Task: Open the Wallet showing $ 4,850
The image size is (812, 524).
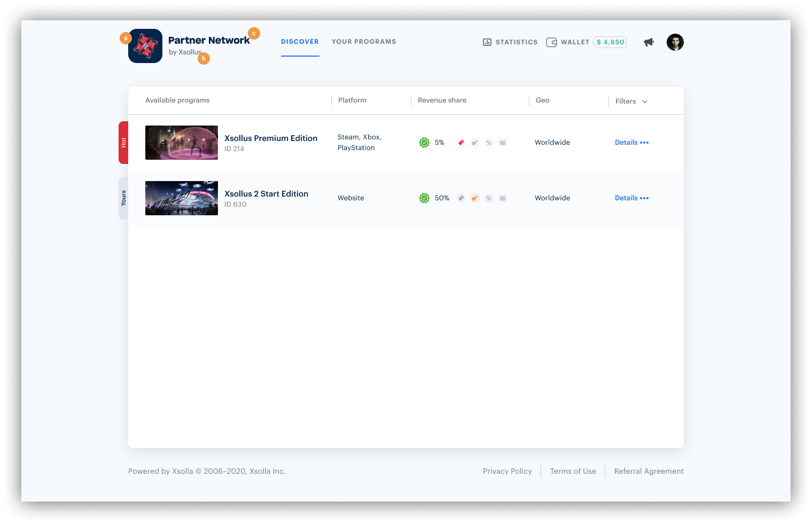Action: [x=586, y=42]
